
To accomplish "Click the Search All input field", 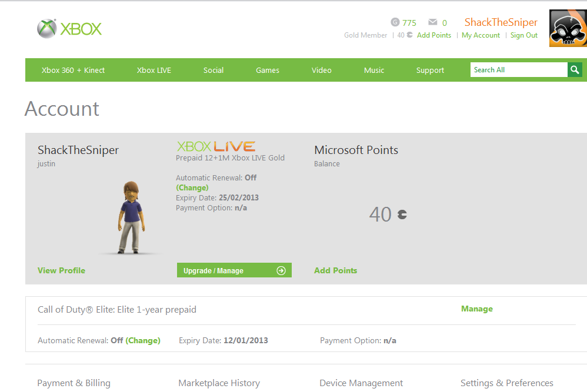I will pos(519,69).
